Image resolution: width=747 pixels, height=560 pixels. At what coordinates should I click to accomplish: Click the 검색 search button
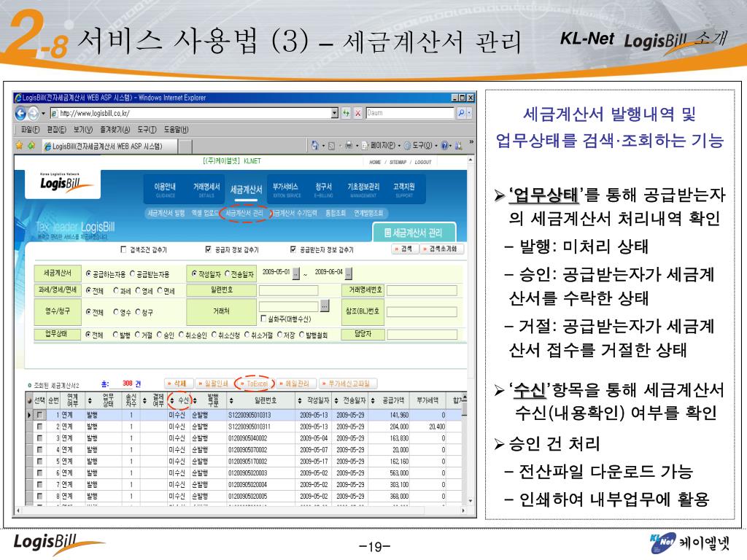coord(403,249)
